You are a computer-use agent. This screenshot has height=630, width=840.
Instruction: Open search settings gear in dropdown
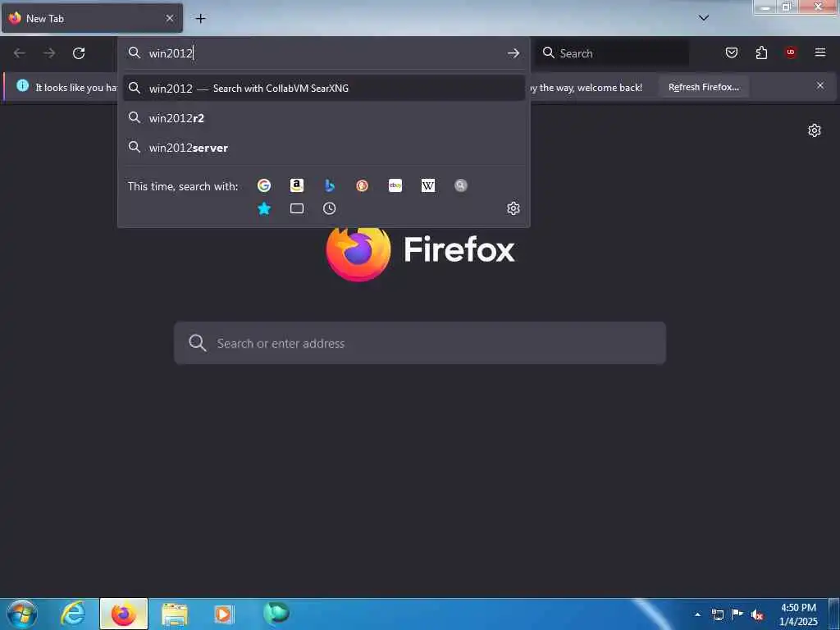click(x=514, y=208)
